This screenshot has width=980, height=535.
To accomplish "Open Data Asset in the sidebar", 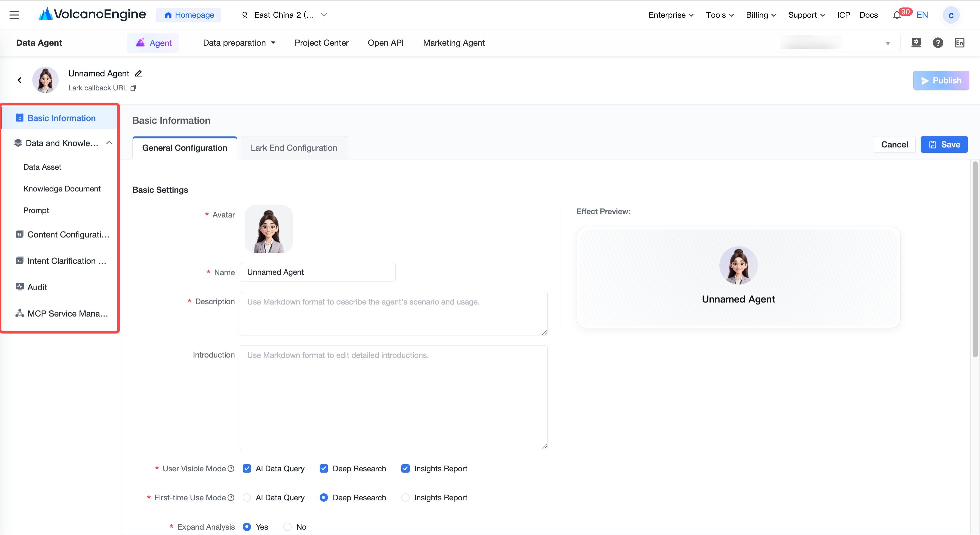I will click(42, 167).
